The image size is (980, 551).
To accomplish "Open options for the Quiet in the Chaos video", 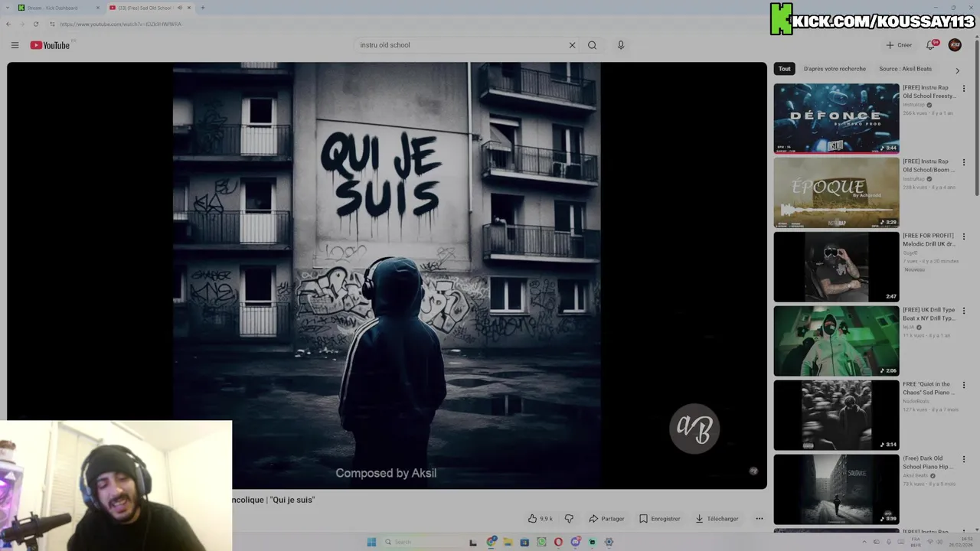I will [x=964, y=386].
